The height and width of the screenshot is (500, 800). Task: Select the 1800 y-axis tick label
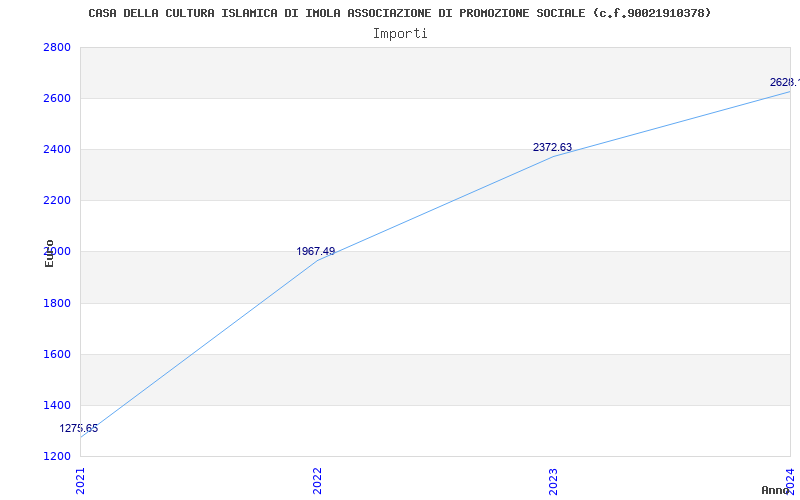(x=57, y=304)
